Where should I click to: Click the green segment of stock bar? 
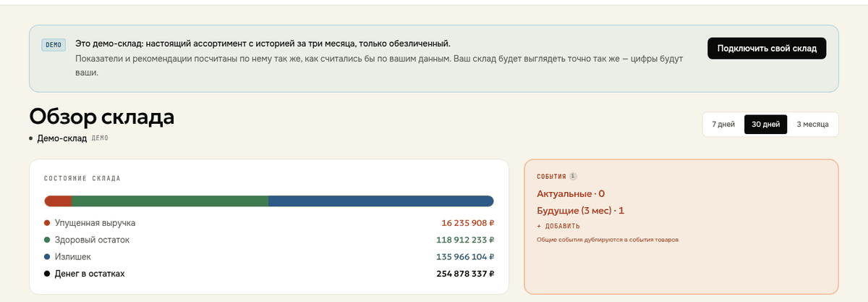pos(170,201)
